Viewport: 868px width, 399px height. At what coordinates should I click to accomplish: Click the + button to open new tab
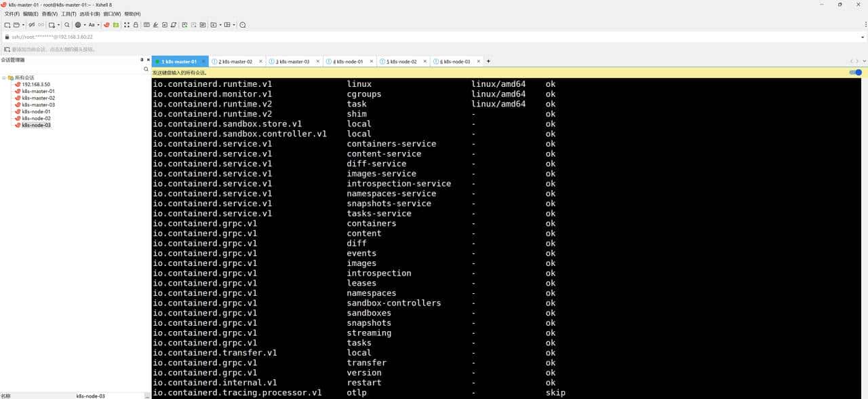tap(488, 61)
